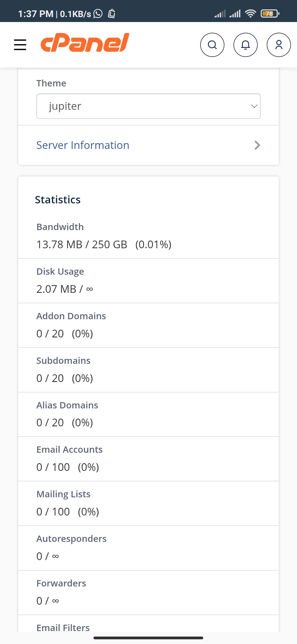The height and width of the screenshot is (644, 297).
Task: Open the hamburger navigation menu
Action: coord(20,45)
